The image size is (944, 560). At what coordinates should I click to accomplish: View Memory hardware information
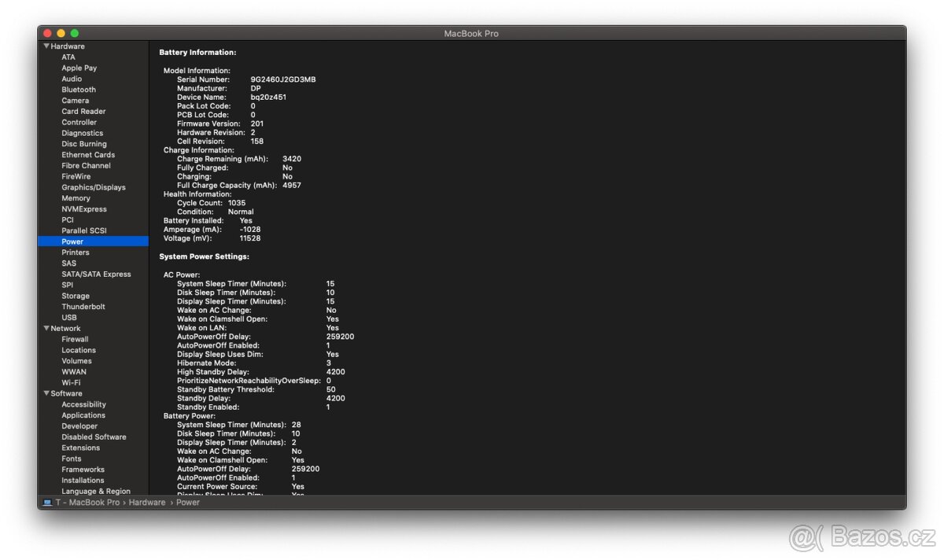(x=76, y=198)
